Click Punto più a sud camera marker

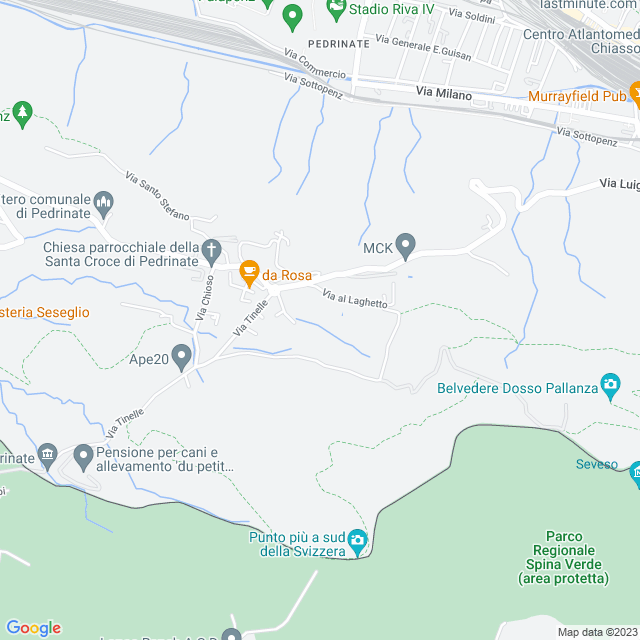358,542
